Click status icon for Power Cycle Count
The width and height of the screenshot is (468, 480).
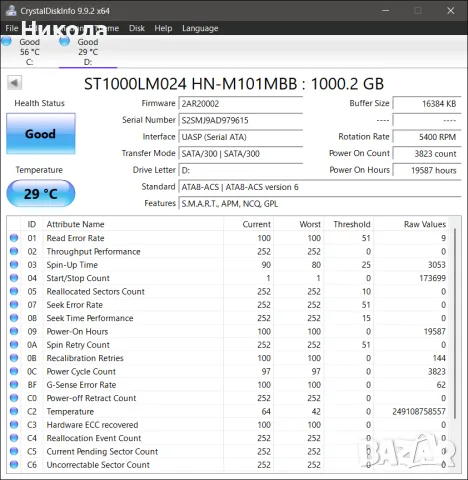14,371
